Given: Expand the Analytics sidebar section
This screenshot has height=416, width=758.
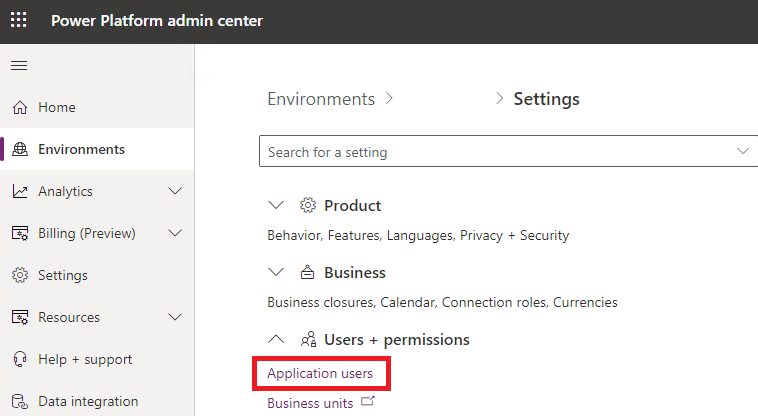Looking at the screenshot, I should 175,191.
